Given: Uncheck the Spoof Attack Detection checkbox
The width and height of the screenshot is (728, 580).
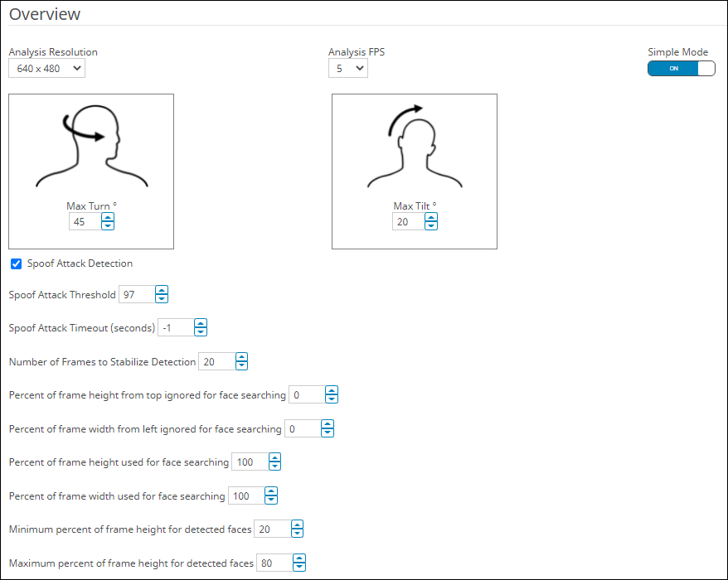Looking at the screenshot, I should coord(17,264).
